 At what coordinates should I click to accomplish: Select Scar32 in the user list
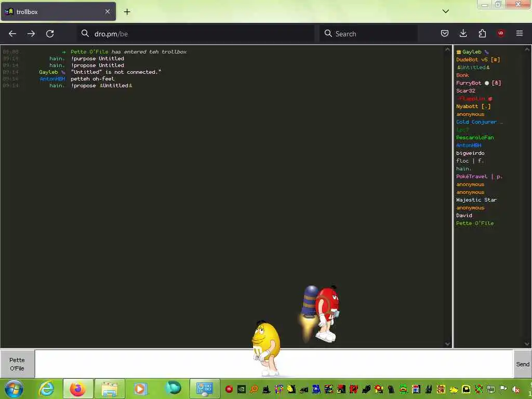click(x=465, y=91)
